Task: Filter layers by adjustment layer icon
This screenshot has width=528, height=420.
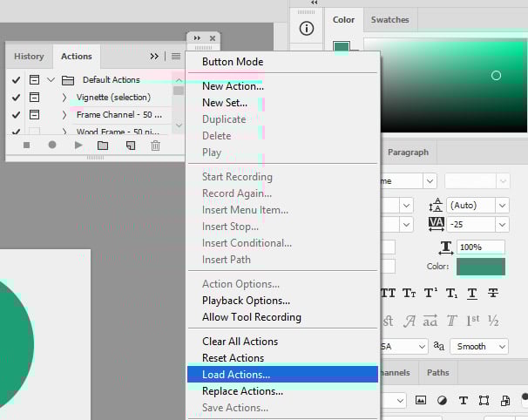Action: (442, 401)
